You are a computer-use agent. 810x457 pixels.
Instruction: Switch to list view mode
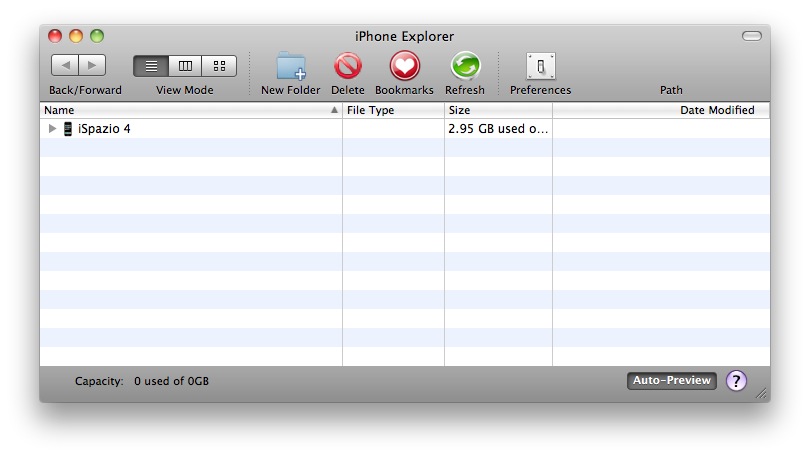[x=151, y=66]
